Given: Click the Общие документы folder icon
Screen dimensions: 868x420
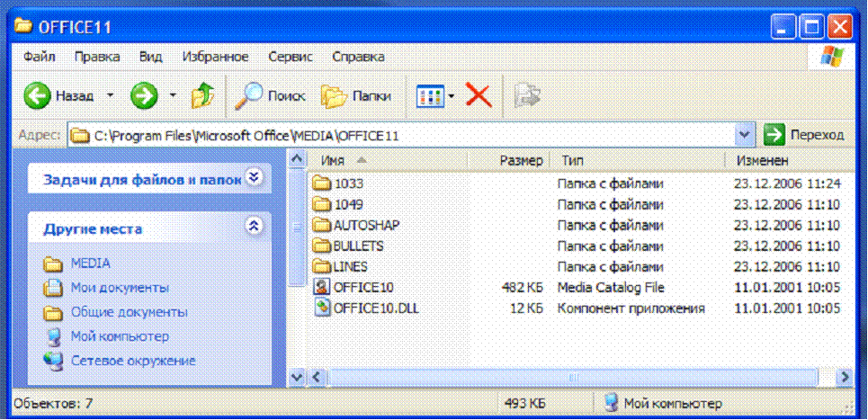Looking at the screenshot, I should click(x=52, y=313).
